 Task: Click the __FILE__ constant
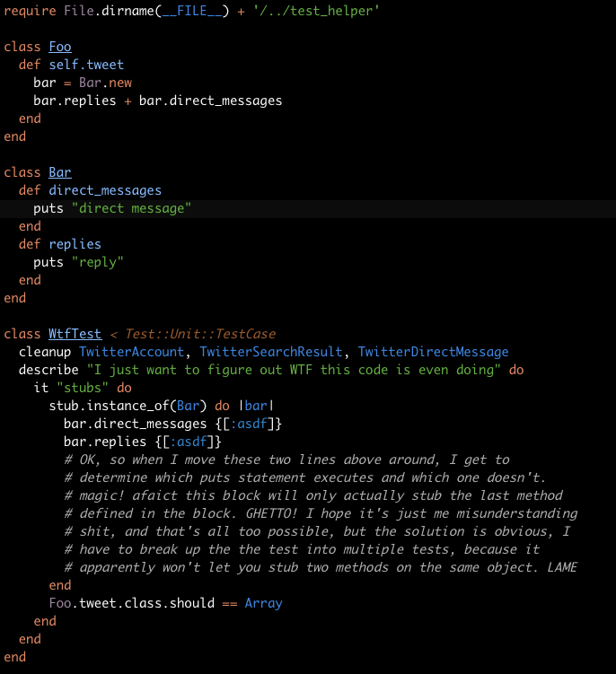[x=192, y=10]
